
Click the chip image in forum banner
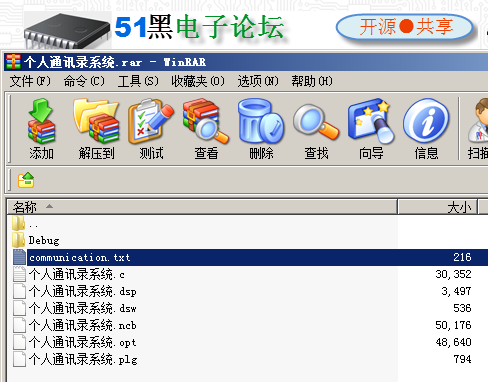click(67, 31)
